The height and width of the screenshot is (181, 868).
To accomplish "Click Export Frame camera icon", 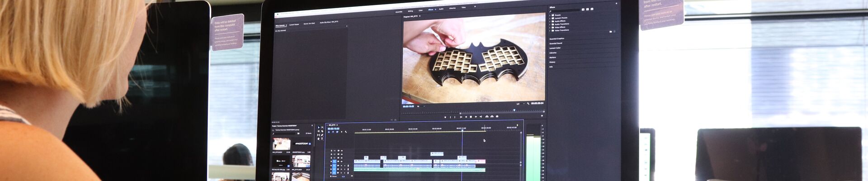I will [497, 117].
